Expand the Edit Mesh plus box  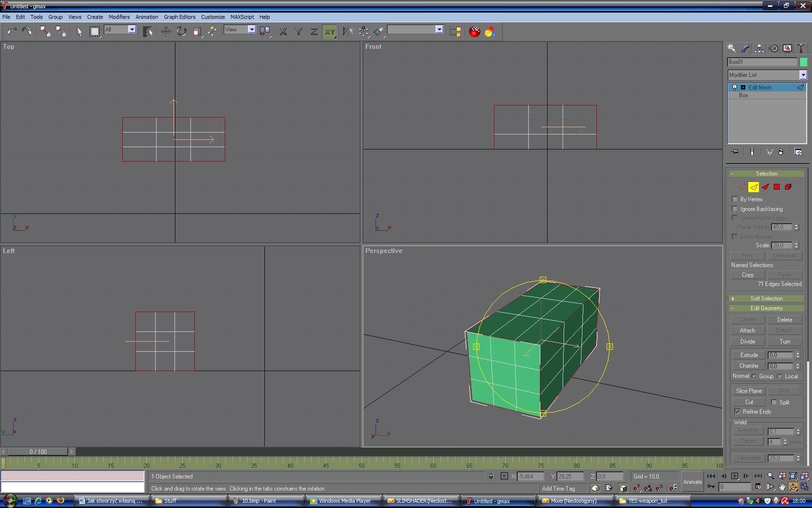743,88
